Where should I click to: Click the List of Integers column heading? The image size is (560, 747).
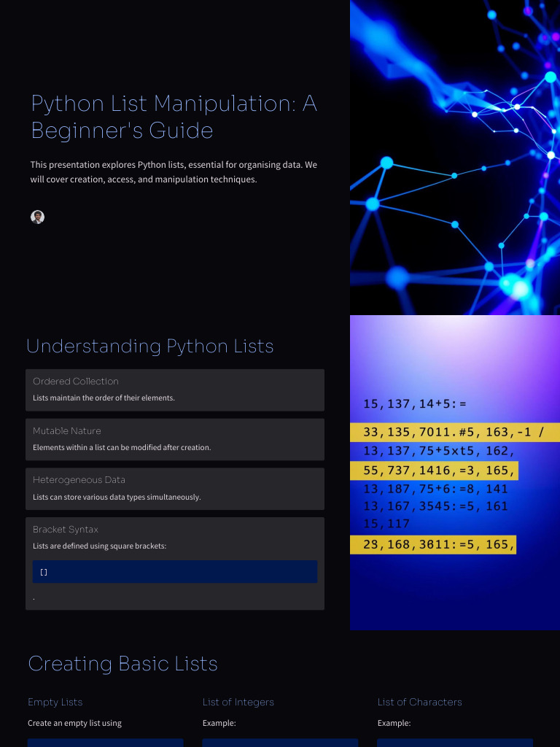pyautogui.click(x=238, y=702)
